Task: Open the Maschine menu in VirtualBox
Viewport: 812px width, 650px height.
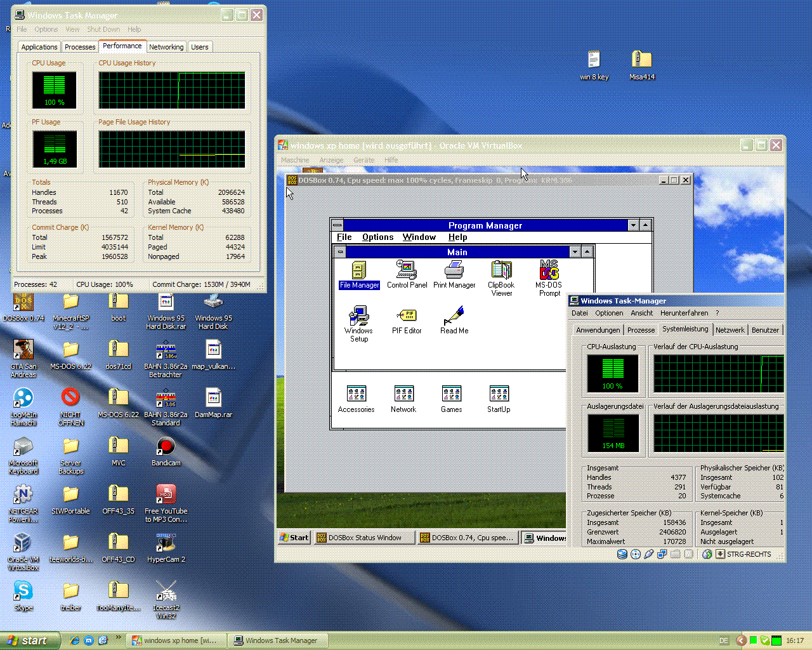Action: coord(295,160)
